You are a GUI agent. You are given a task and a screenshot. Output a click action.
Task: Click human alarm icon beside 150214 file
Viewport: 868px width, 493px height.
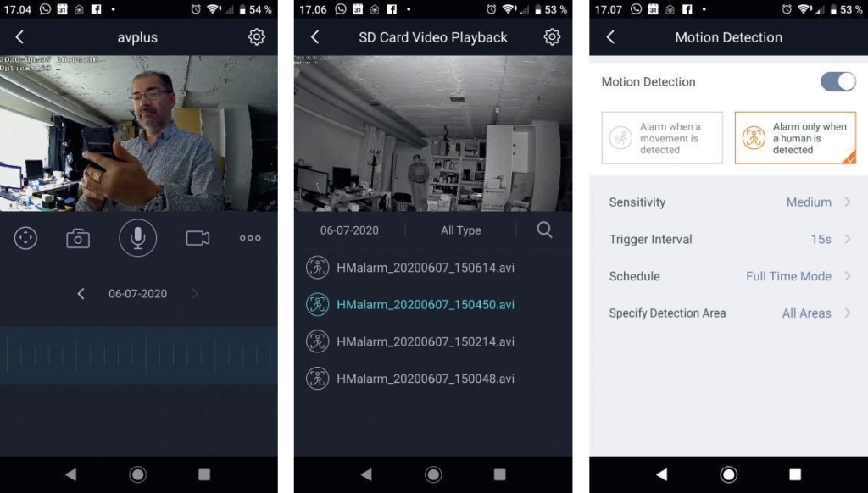click(318, 341)
